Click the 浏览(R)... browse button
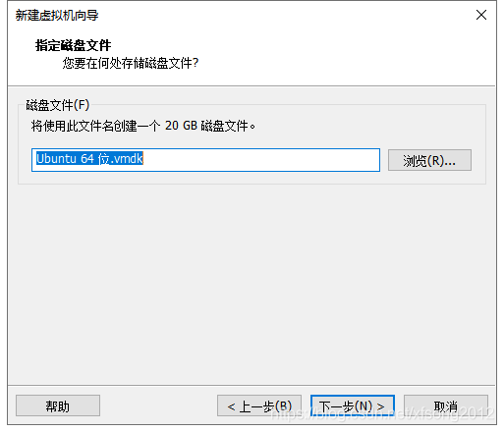This screenshot has width=504, height=432. tap(429, 160)
